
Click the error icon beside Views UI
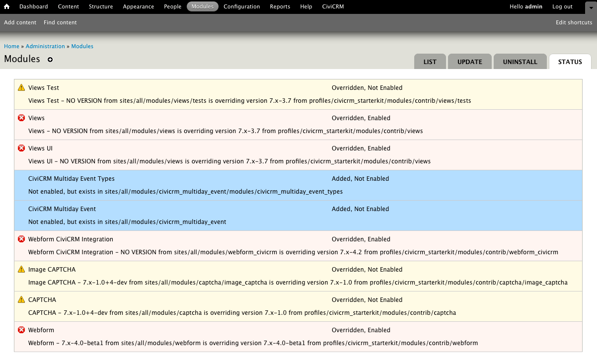tap(21, 148)
